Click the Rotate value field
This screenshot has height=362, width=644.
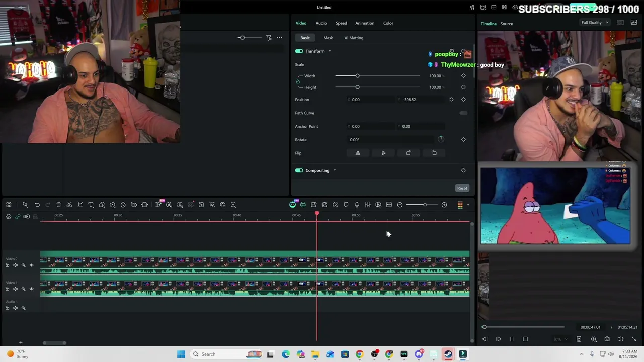coord(390,140)
